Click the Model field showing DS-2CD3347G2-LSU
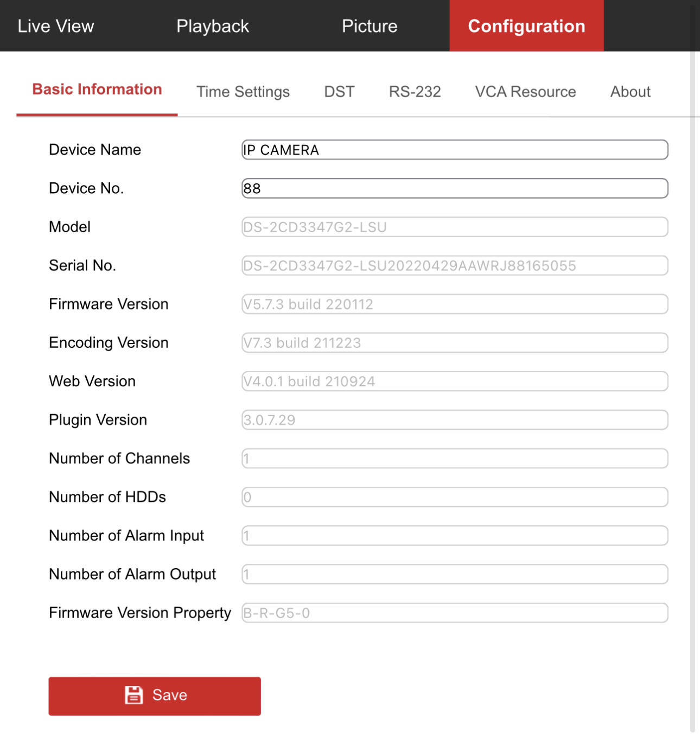This screenshot has width=700, height=751. click(455, 227)
